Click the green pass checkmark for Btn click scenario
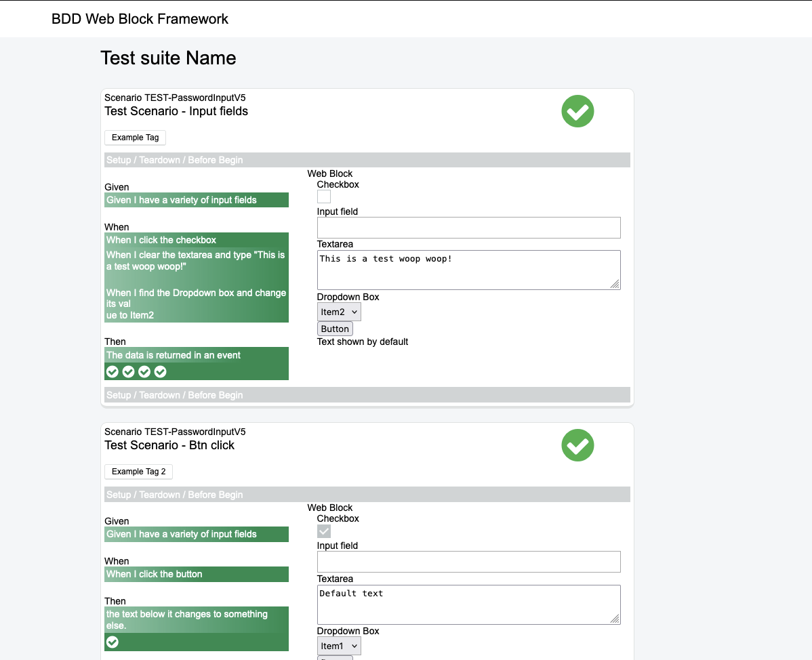Screen dimensions: 812x660 coord(577,445)
